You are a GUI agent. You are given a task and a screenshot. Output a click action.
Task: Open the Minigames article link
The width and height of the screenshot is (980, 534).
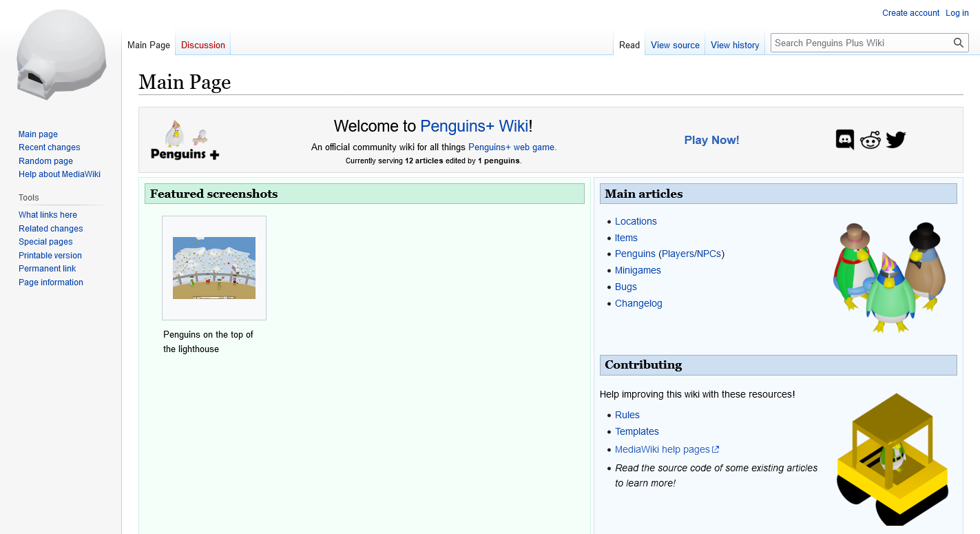(x=638, y=271)
